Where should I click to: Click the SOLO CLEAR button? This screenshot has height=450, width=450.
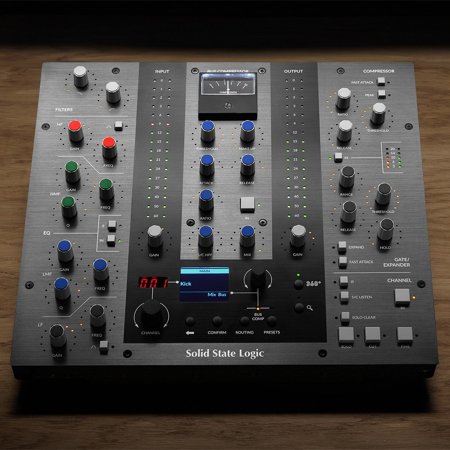[x=345, y=316]
